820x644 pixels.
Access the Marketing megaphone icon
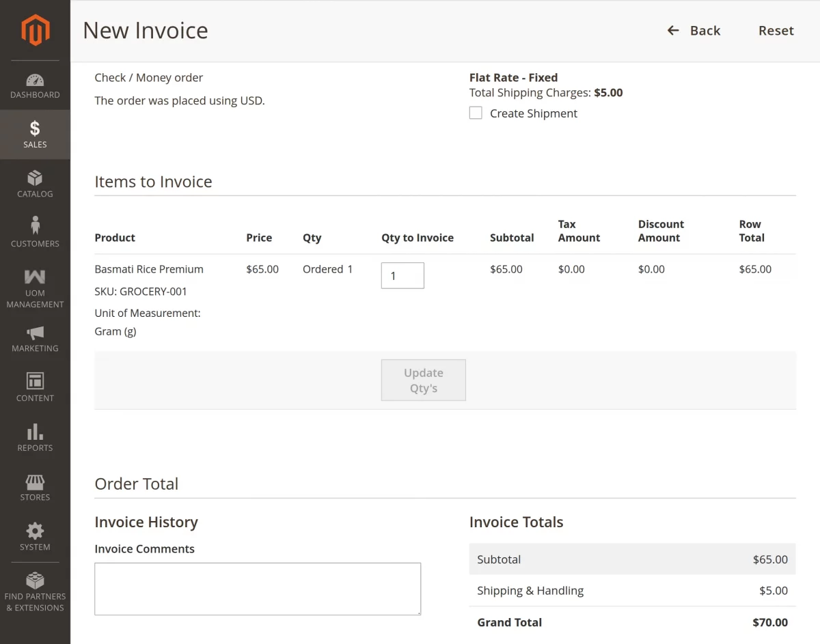pyautogui.click(x=35, y=339)
